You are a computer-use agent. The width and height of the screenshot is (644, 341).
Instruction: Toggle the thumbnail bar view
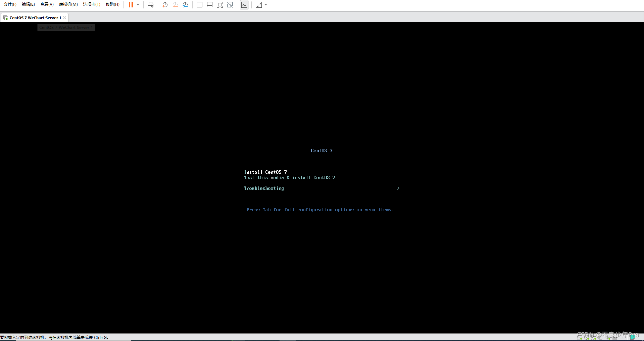(210, 5)
